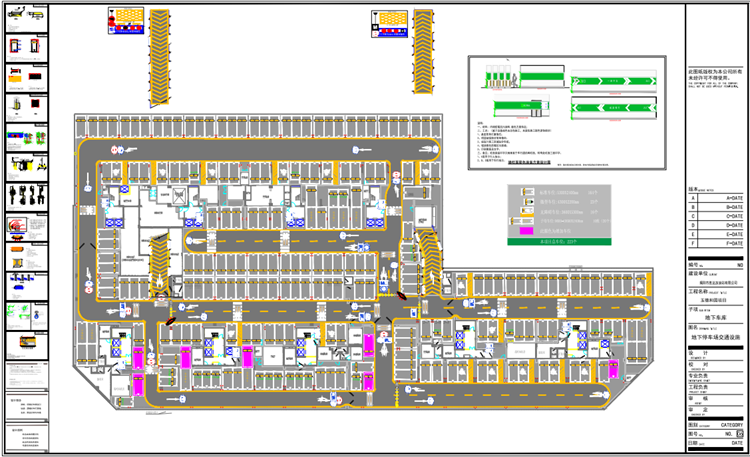Screen dimensions: 750x457
Task: Click the second yellow chevron strip at the top center
Action: coord(423,51)
